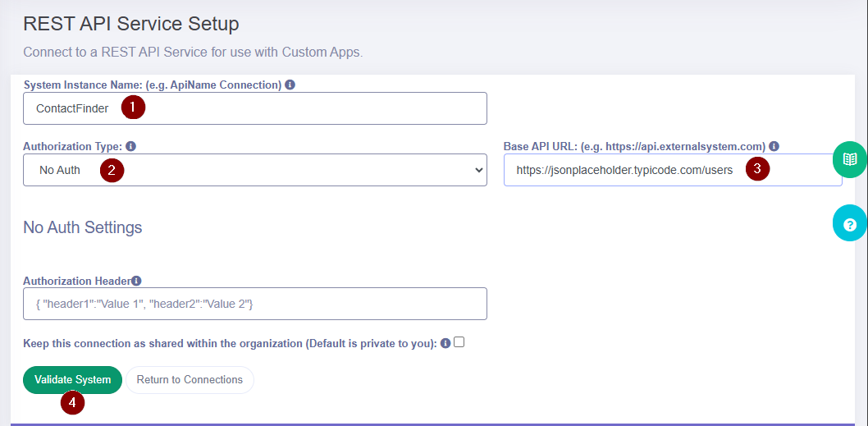Viewport: 868px width, 426px height.
Task: Click info icon before the shared connection checkbox
Action: [x=445, y=343]
